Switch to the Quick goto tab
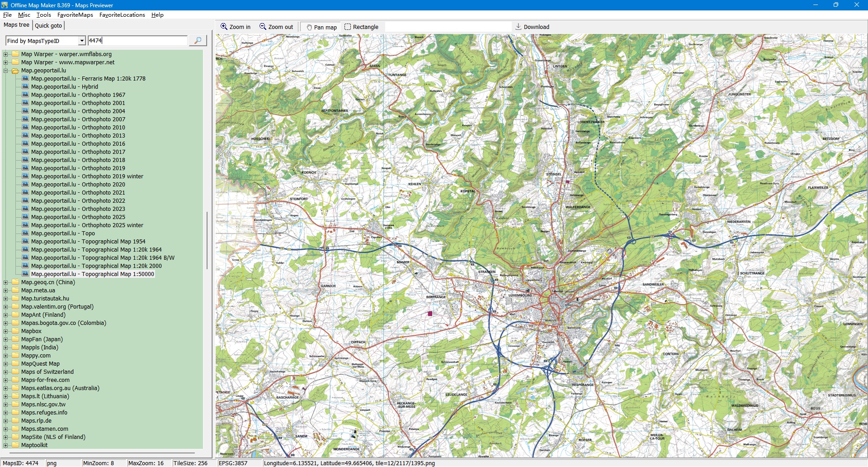This screenshot has height=467, width=868. coord(48,26)
